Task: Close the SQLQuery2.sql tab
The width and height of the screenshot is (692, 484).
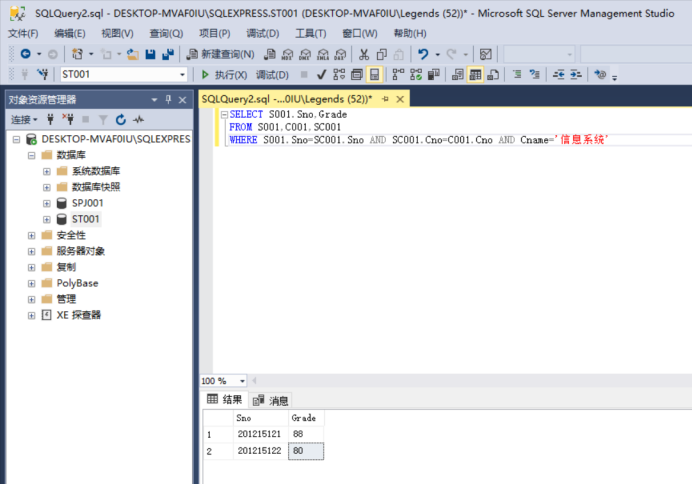Action: pyautogui.click(x=400, y=99)
